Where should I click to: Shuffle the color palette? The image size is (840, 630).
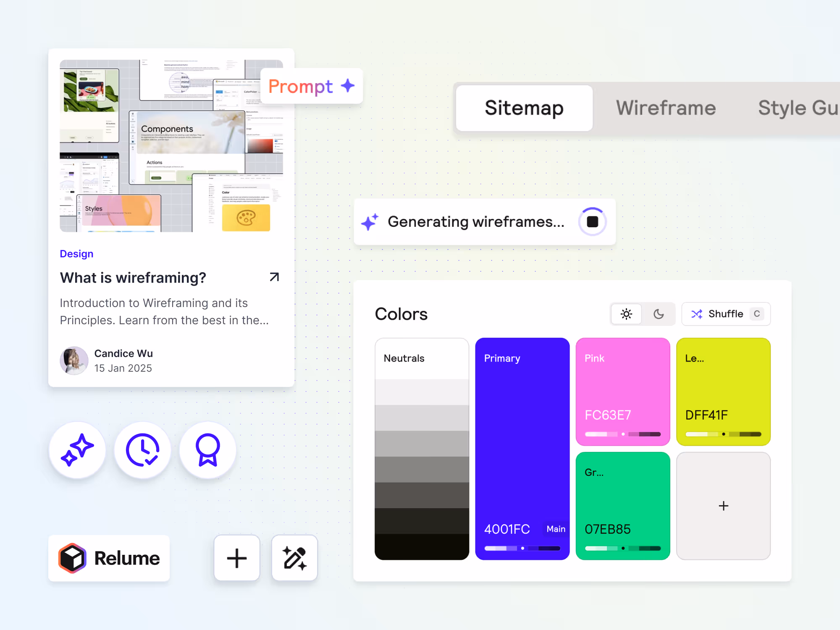[725, 314]
